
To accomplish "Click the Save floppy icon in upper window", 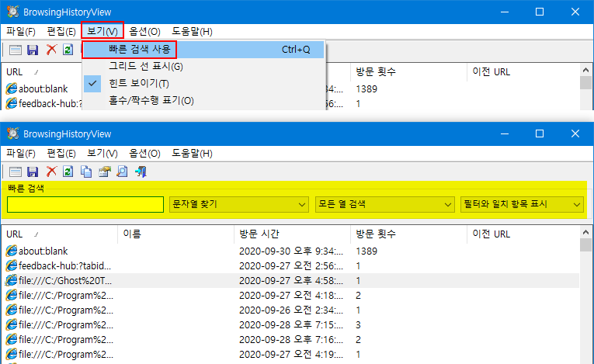I will tap(33, 50).
